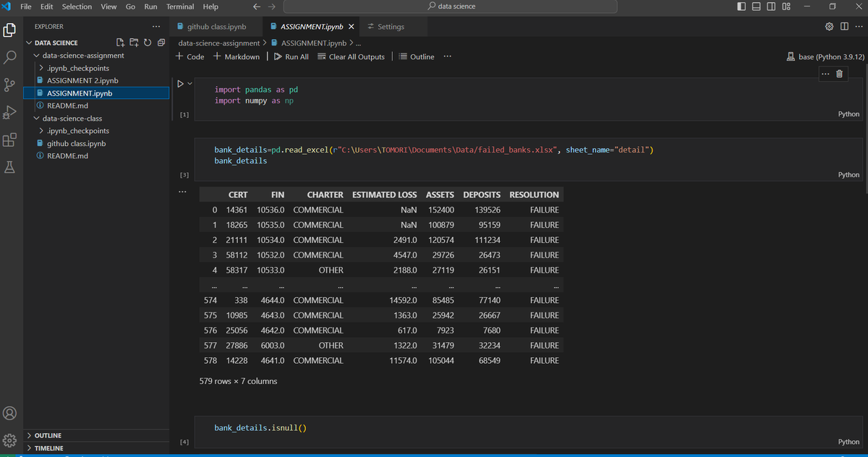The width and height of the screenshot is (868, 457).
Task: Click the ESTIMATED LOSS column header
Action: click(384, 195)
